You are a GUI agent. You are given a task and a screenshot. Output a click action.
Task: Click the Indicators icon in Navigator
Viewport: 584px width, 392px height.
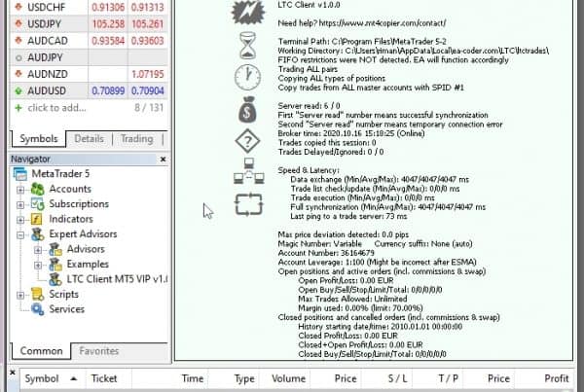tap(37, 219)
